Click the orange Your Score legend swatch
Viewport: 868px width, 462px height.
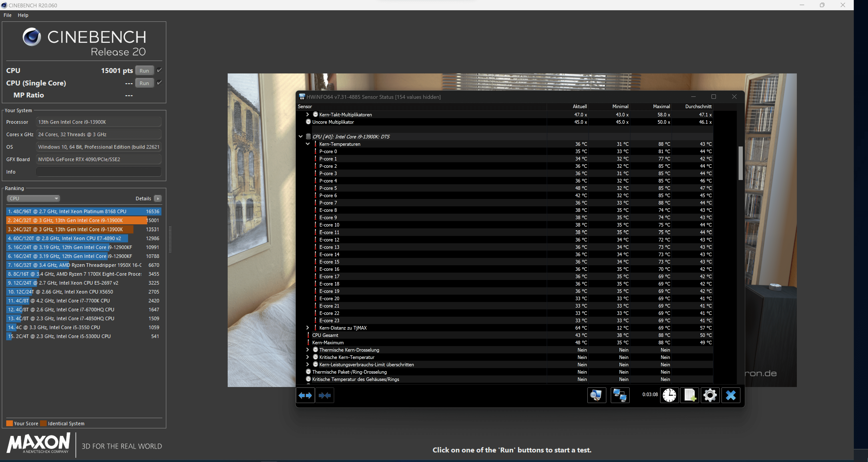coord(9,423)
